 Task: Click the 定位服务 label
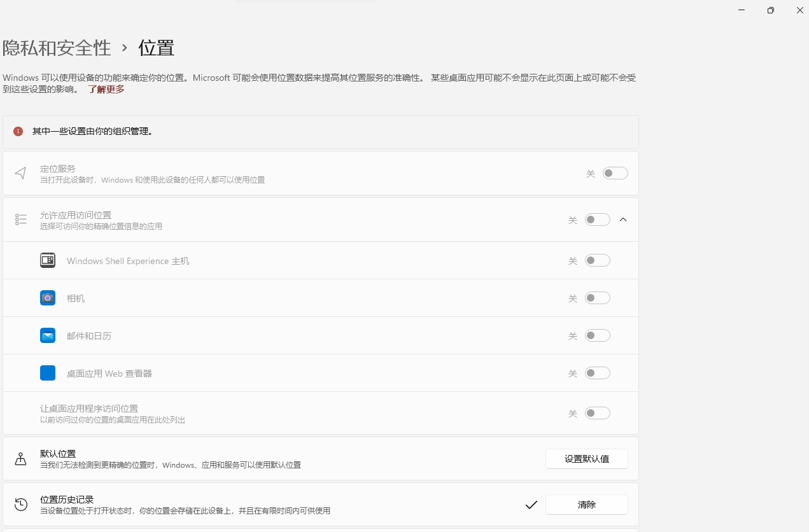click(x=58, y=169)
